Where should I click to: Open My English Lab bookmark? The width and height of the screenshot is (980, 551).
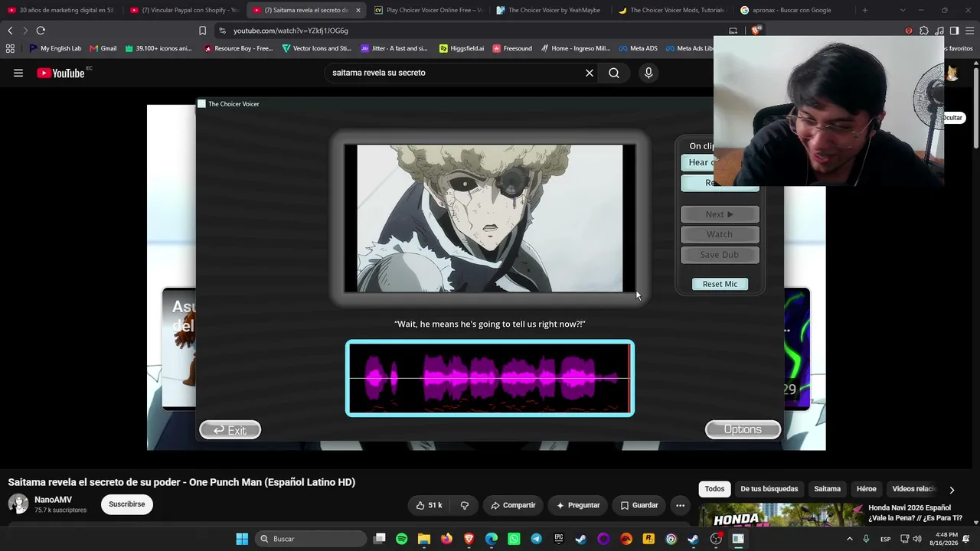[55, 48]
